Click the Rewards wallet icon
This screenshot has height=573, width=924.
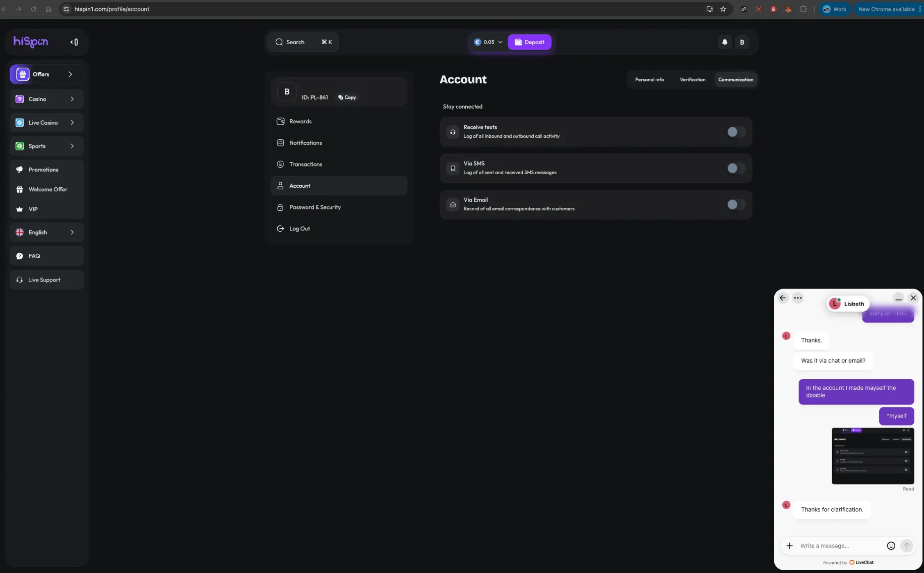280,121
